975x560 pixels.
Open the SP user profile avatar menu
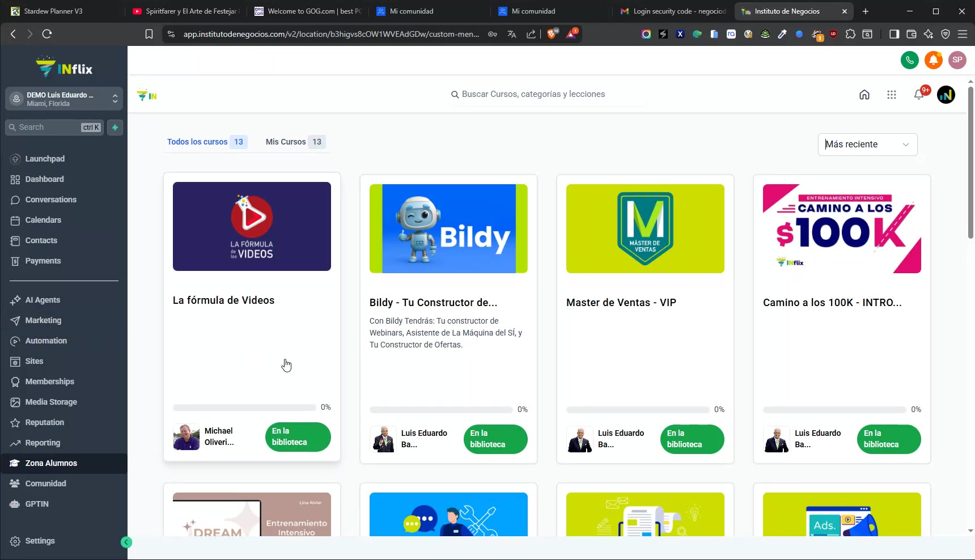[x=957, y=60]
